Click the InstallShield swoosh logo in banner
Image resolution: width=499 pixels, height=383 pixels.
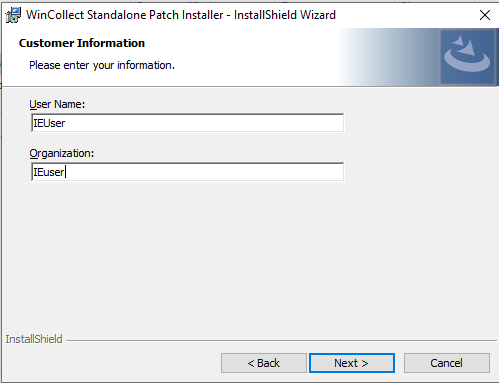point(467,56)
